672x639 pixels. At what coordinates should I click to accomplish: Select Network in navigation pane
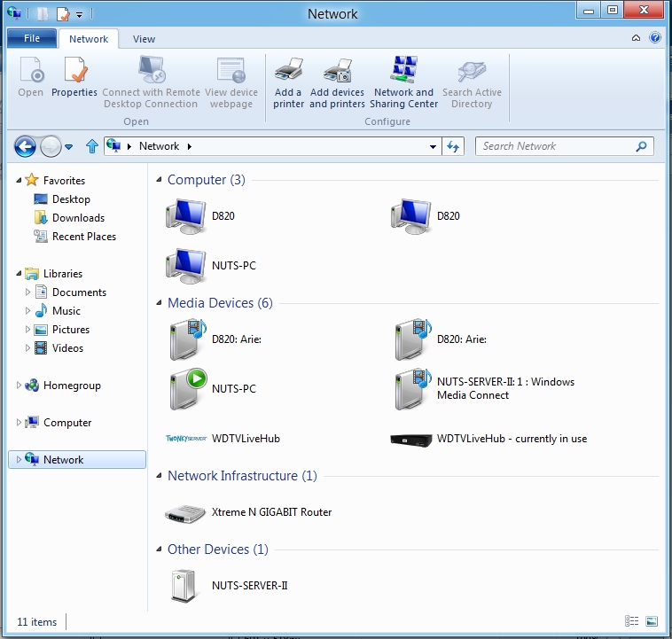(x=77, y=459)
